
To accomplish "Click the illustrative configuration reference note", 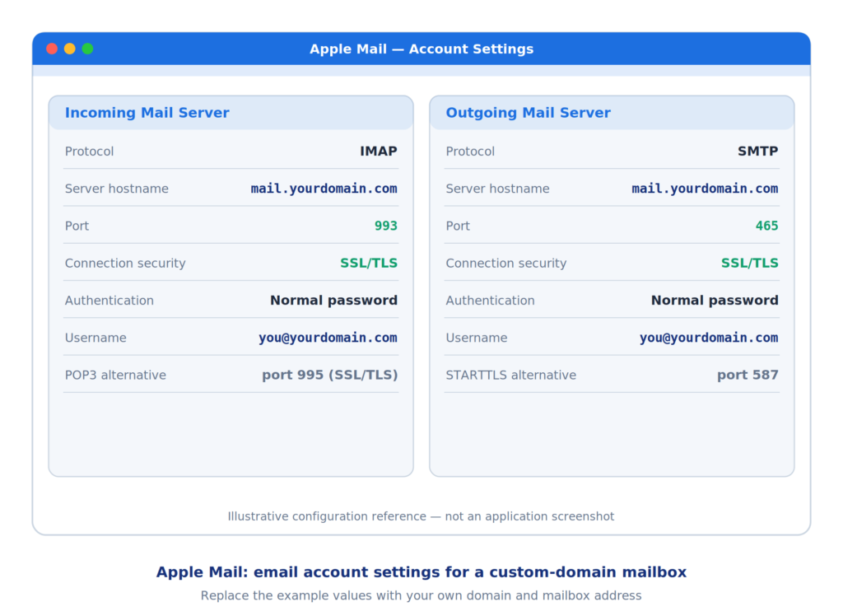I will (x=421, y=516).
